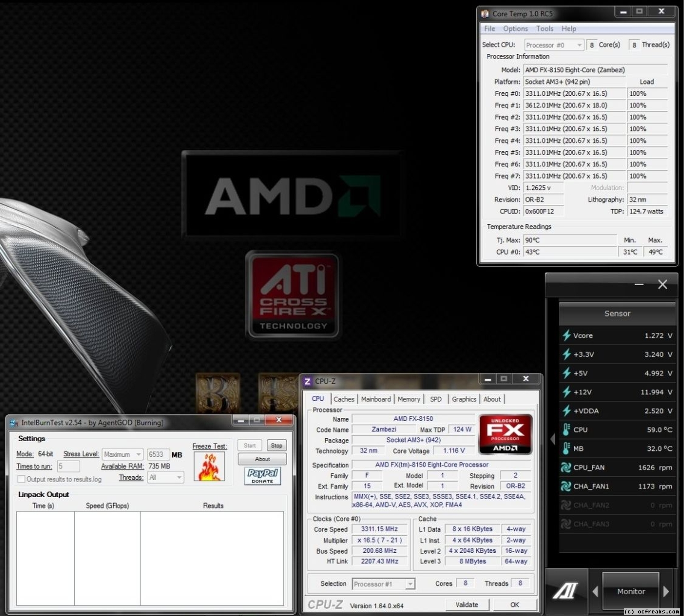Click the About button in IntelBurnTest
This screenshot has height=616, width=684.
[262, 459]
